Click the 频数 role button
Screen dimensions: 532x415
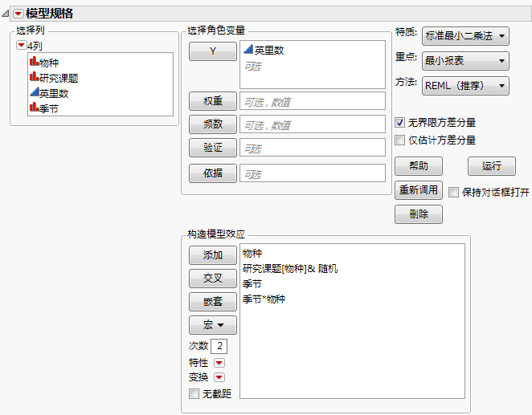coord(213,124)
